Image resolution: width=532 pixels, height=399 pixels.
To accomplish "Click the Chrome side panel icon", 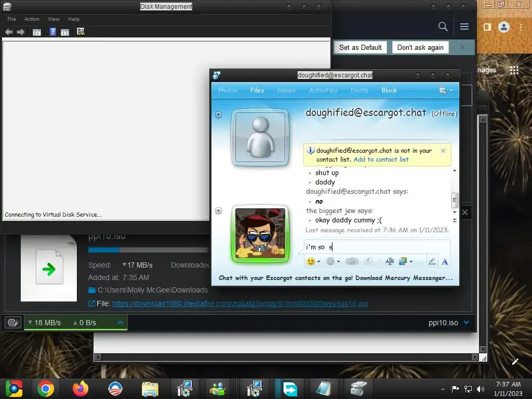I will coord(487,27).
